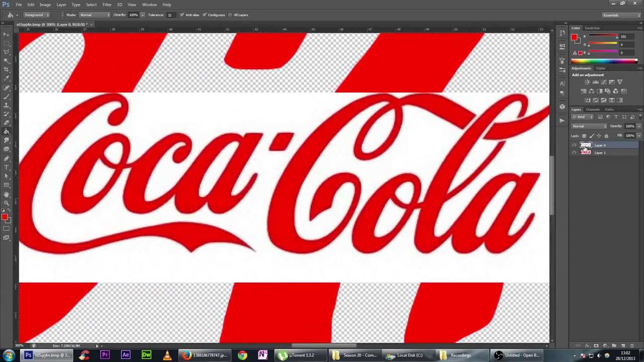Toggle lock all for the layer
This screenshot has width=644, height=362.
[606, 136]
